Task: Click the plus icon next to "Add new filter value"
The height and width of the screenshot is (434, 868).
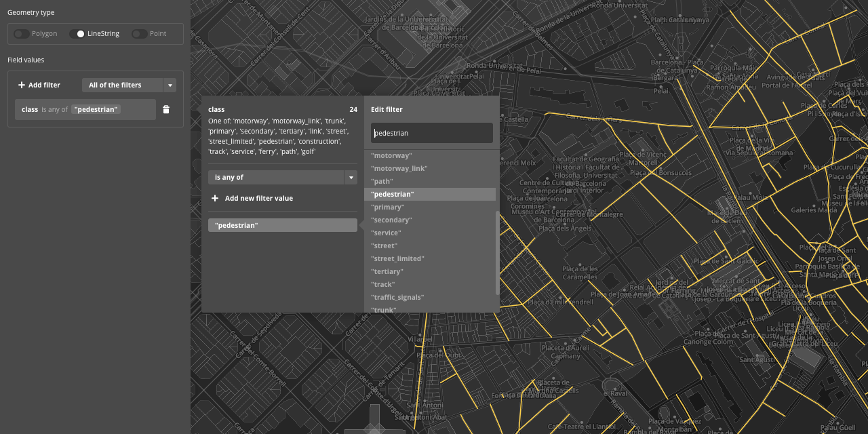Action: point(215,198)
